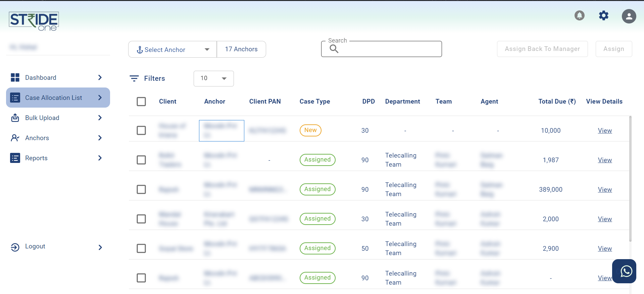This screenshot has height=294, width=644.
Task: Check the row with Total Due 2,000
Action: pyautogui.click(x=141, y=219)
